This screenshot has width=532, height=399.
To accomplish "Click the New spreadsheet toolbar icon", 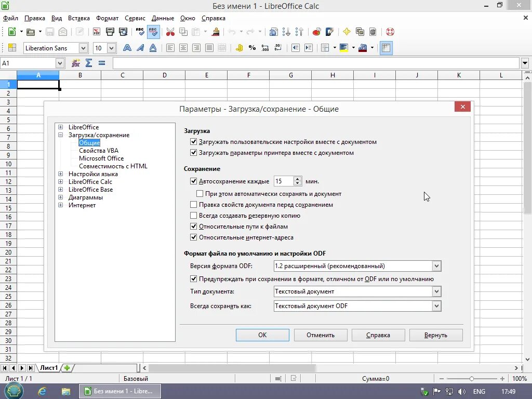I will 12,32.
